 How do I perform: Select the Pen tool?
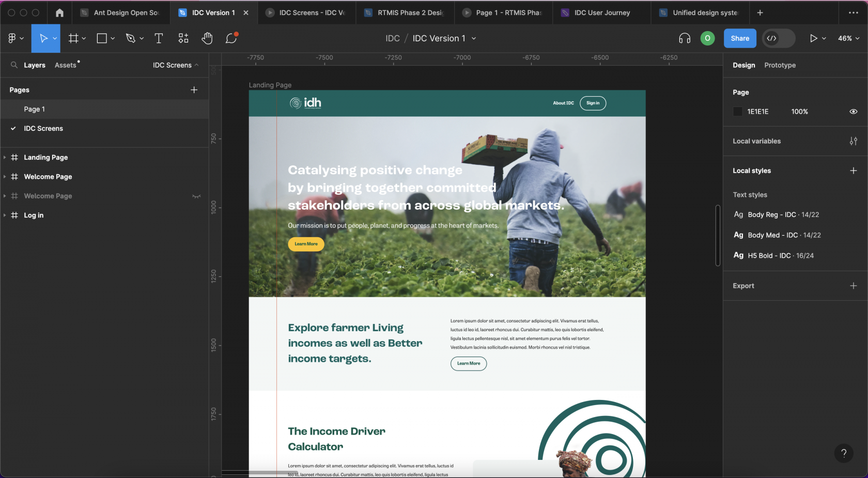pyautogui.click(x=130, y=38)
